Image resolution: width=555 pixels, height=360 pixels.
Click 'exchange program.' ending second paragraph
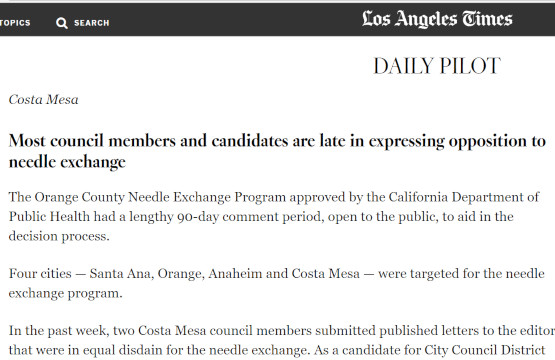[x=65, y=293]
